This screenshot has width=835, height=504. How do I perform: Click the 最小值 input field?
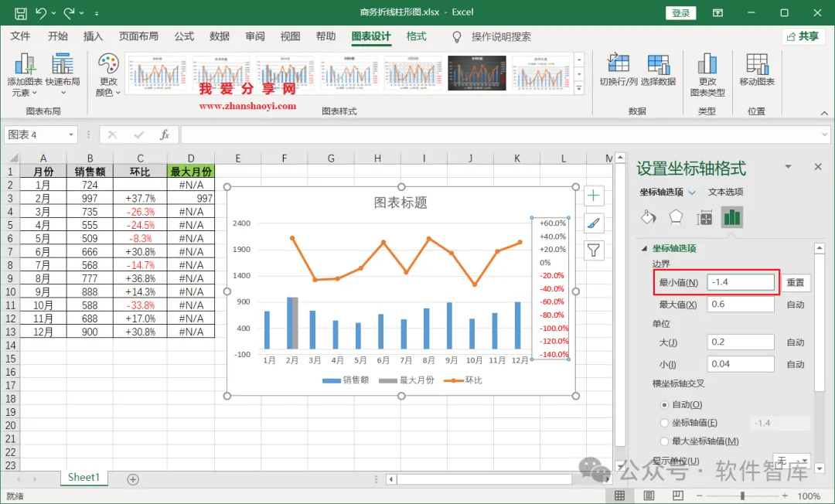(x=741, y=282)
